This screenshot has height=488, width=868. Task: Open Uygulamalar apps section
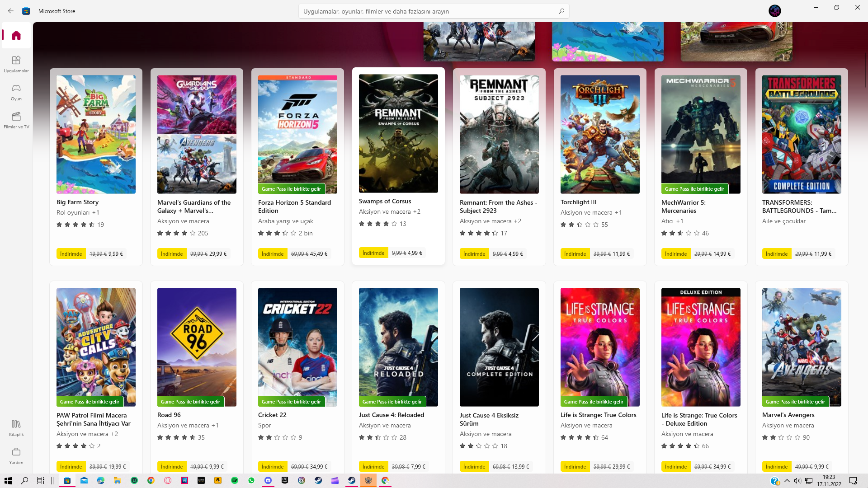16,64
